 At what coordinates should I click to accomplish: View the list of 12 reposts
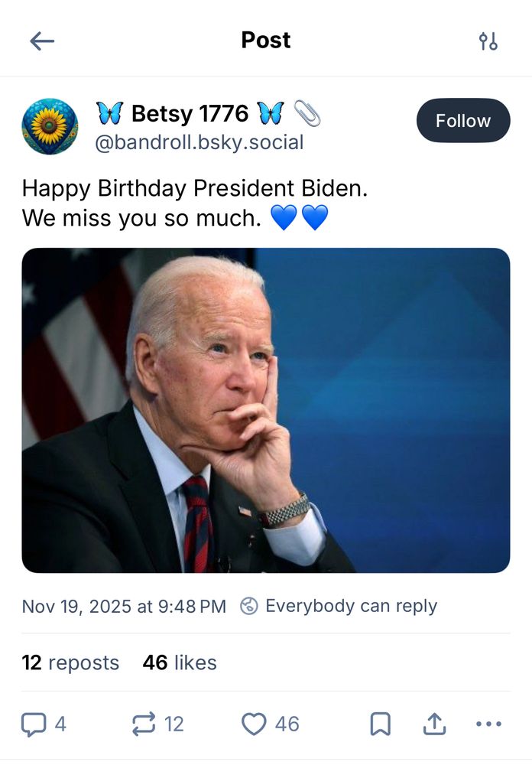70,662
